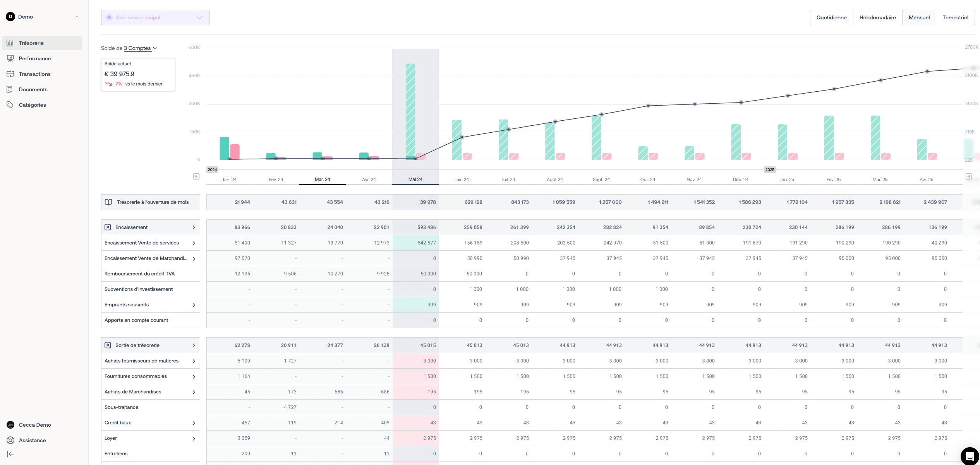Open the Scénario principal dropdown
Screen dimensions: 980x465
coord(155,17)
